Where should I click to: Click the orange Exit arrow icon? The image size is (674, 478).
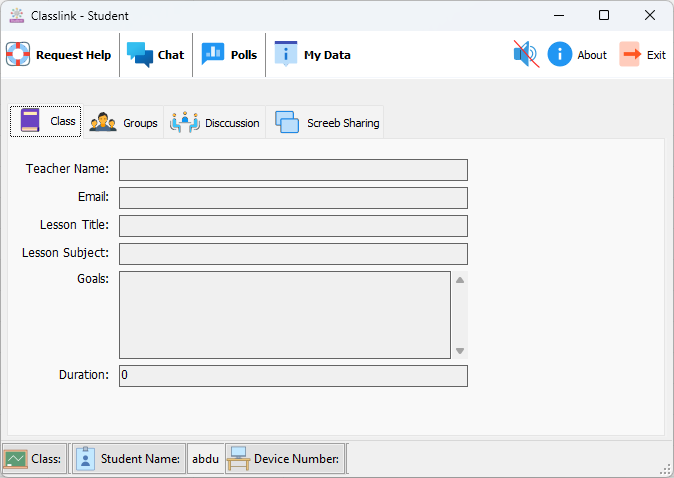point(630,54)
